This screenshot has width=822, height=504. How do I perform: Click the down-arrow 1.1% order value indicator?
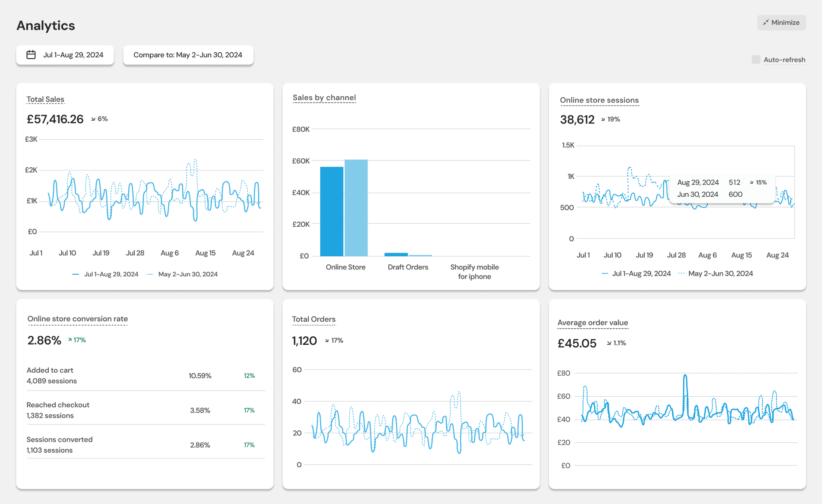[x=616, y=343]
